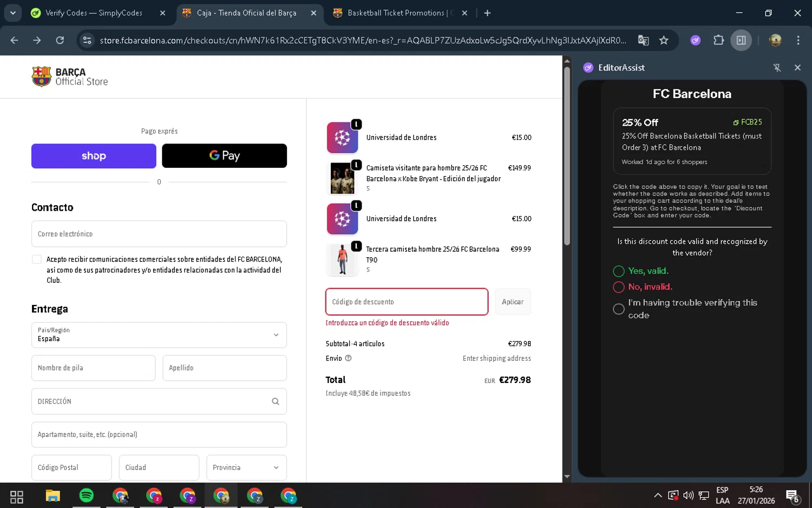
Task: Click the Nombre de pila field
Action: 94,368
